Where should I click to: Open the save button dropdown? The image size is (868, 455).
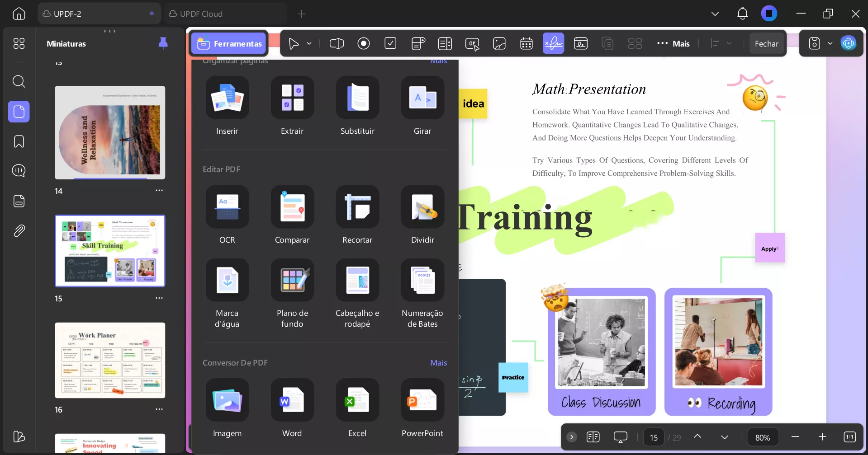tap(830, 43)
